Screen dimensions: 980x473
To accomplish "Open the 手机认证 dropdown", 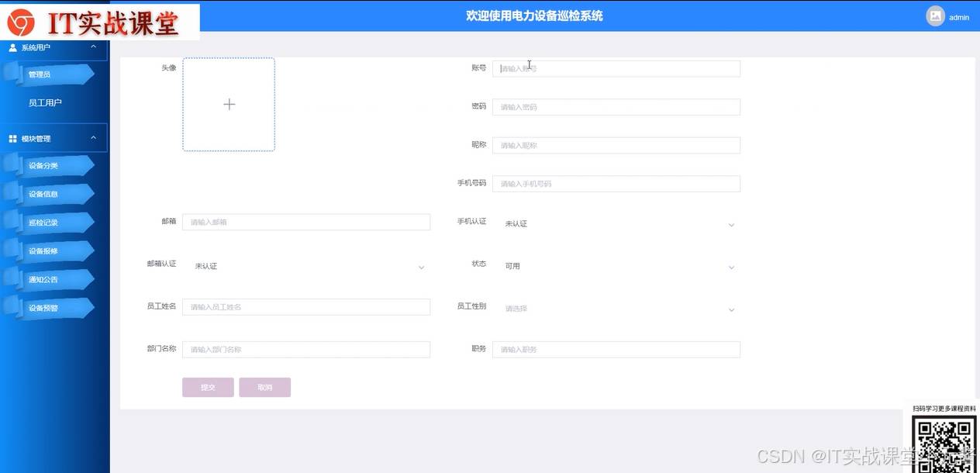I will [x=616, y=224].
